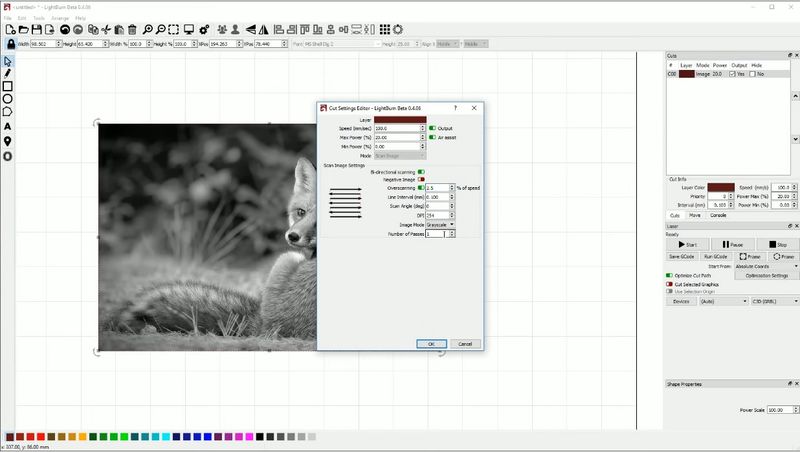800x452 pixels.
Task: Toggle Bi-directional scanning switch
Action: [421, 172]
